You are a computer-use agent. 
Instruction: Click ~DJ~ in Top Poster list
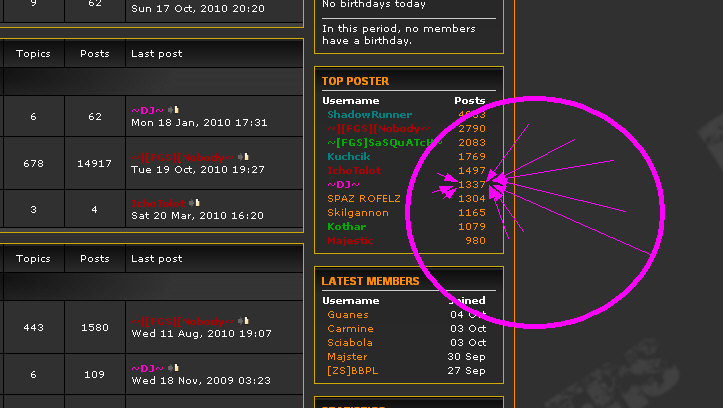pos(343,185)
